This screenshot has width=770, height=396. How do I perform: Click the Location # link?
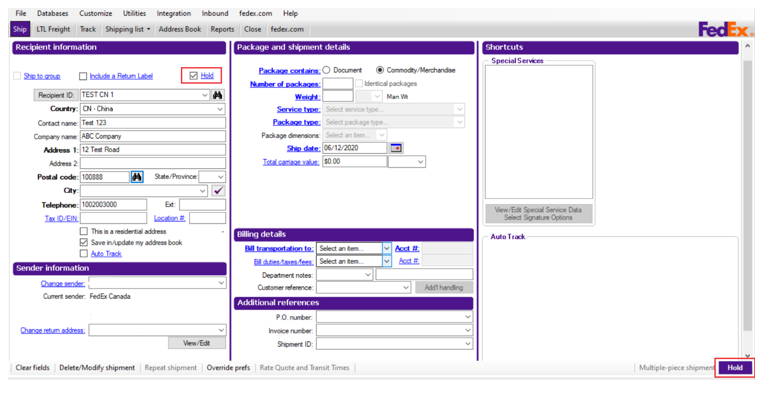coord(169,218)
